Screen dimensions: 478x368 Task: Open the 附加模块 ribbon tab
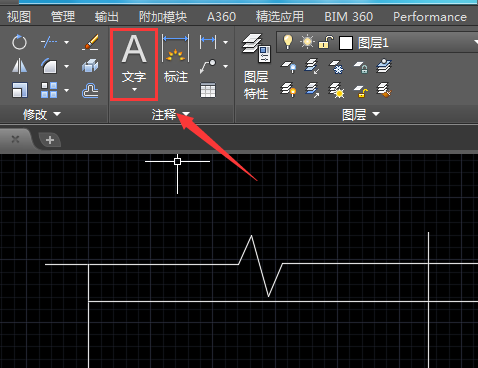(163, 16)
